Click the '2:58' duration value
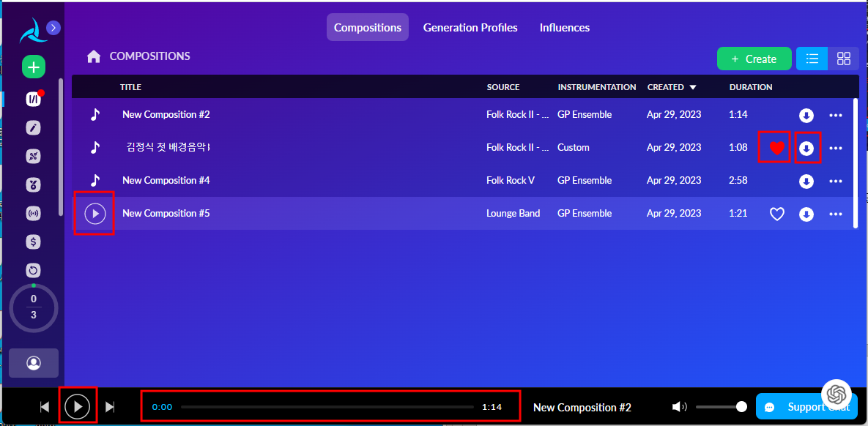Image resolution: width=868 pixels, height=426 pixels. [x=738, y=180]
